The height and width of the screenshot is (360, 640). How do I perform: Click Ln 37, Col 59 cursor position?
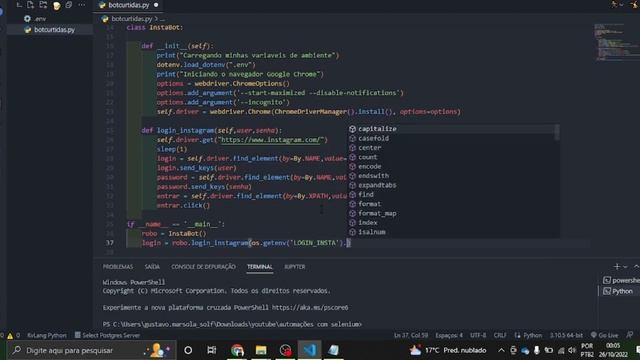[x=411, y=336]
